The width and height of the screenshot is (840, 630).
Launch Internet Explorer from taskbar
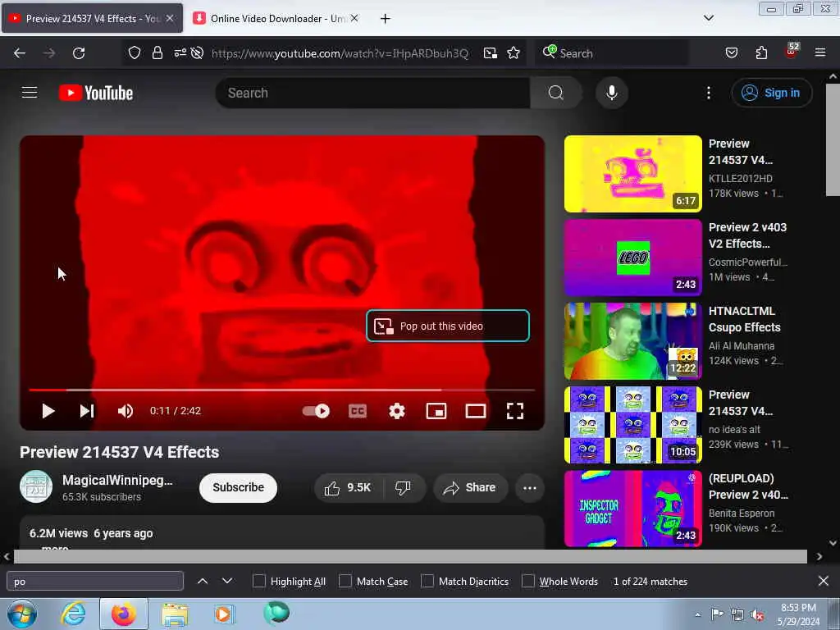73,614
